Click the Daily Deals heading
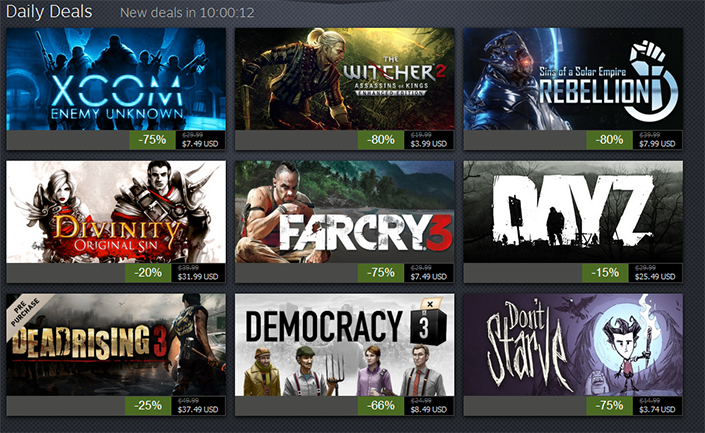705x433 pixels. [x=49, y=12]
